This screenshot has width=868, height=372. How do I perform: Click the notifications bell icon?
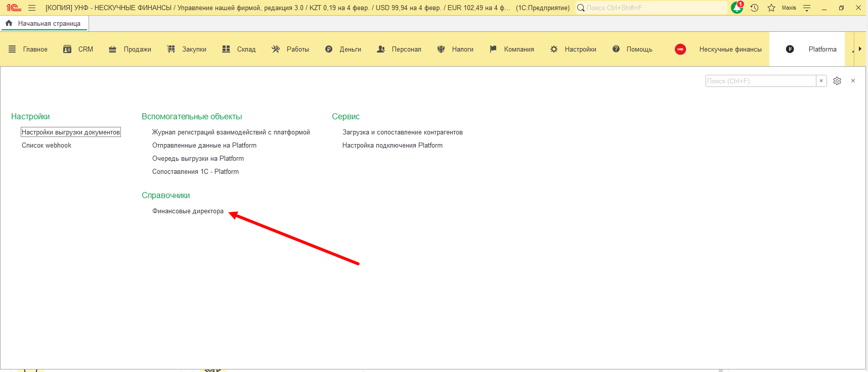tap(737, 8)
